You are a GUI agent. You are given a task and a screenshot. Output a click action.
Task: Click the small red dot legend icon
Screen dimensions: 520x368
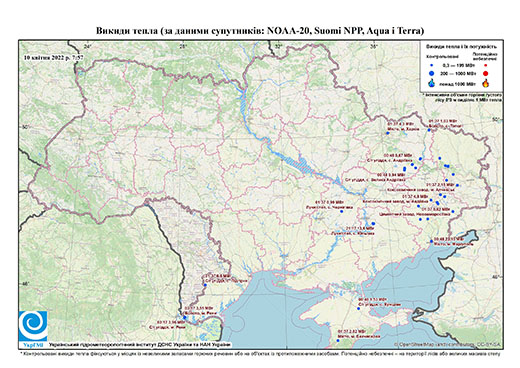[486, 65]
